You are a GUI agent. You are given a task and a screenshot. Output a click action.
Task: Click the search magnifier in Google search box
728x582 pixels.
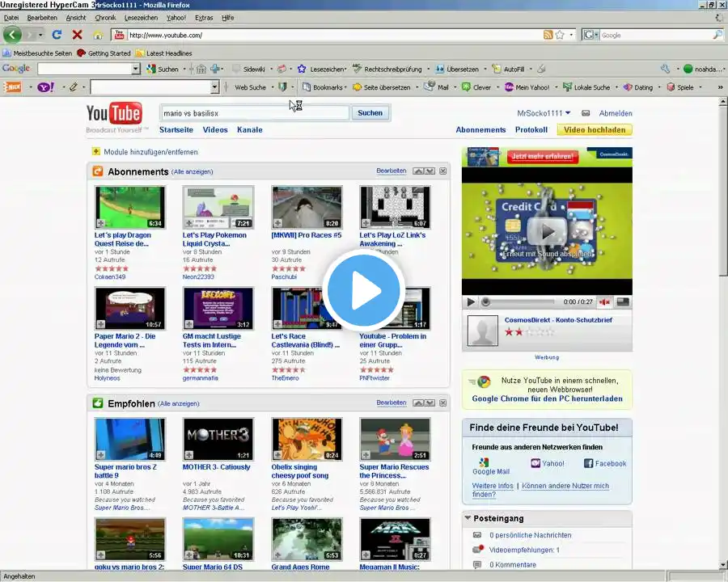tap(717, 35)
